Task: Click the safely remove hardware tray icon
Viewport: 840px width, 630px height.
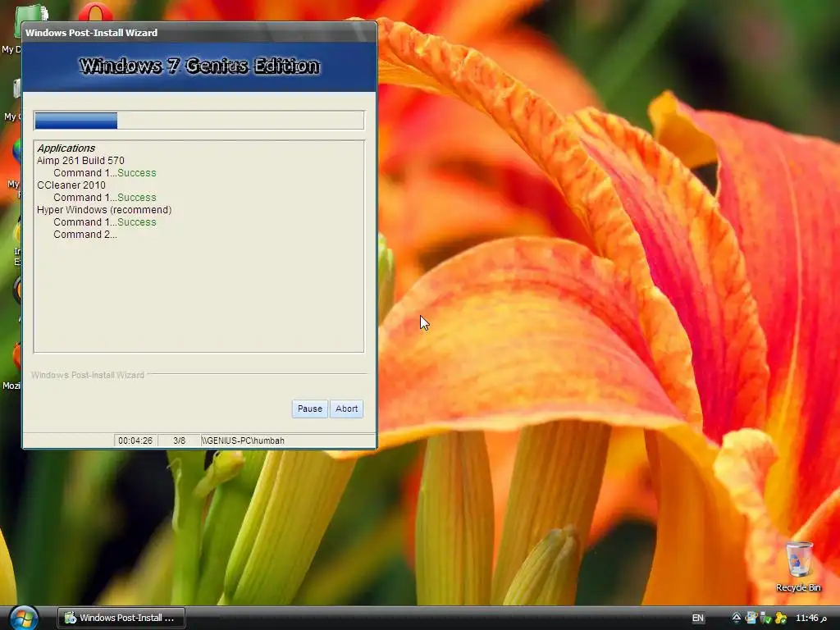Action: point(765,619)
